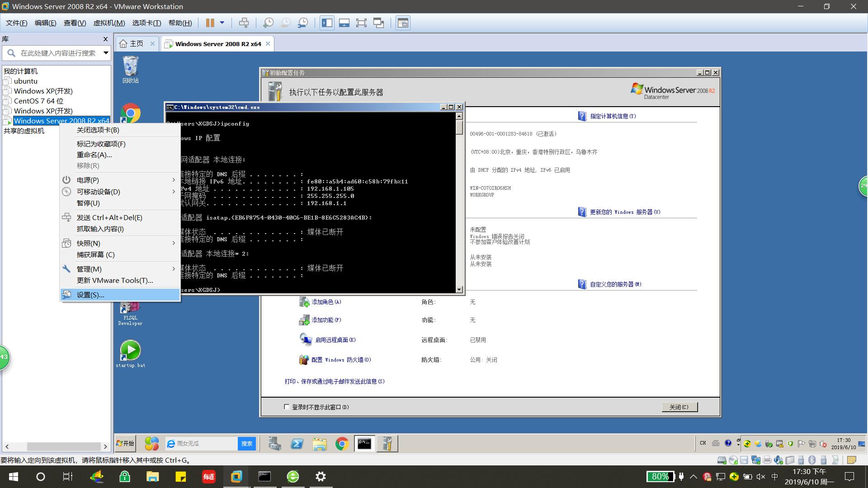Open the 帮助(H) menu
Screen dimensions: 868x488
180,23
